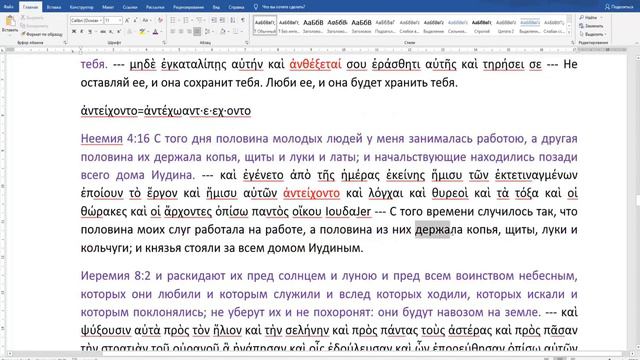
Task: Click the red word ἀντείχοντο in the Nehemiah verse
Action: [x=311, y=193]
